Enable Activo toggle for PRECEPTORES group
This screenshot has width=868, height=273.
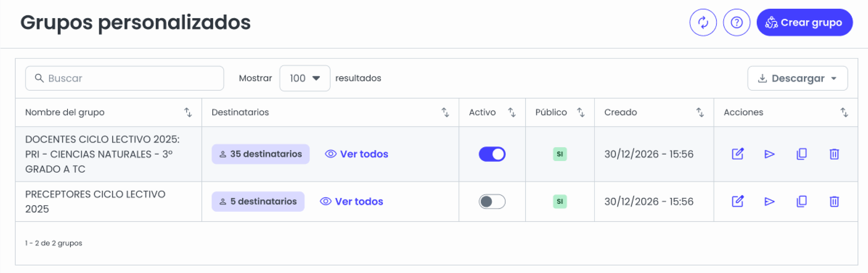(492, 202)
